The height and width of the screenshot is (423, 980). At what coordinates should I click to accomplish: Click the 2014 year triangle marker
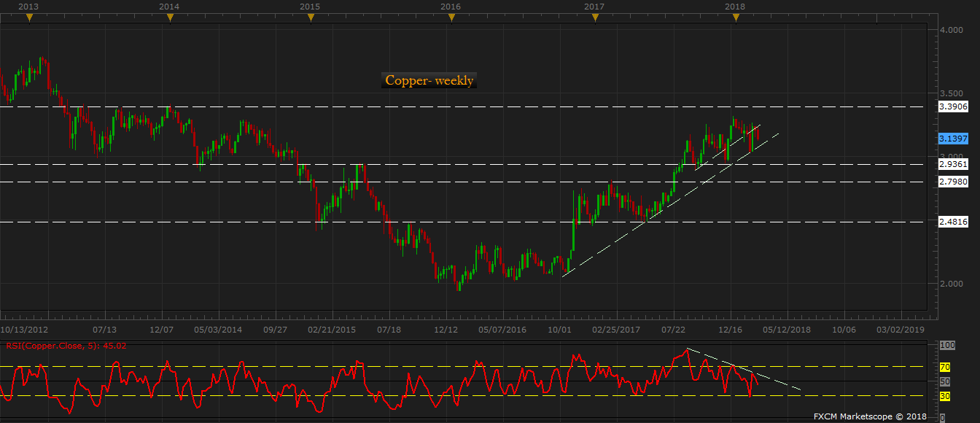tap(169, 18)
